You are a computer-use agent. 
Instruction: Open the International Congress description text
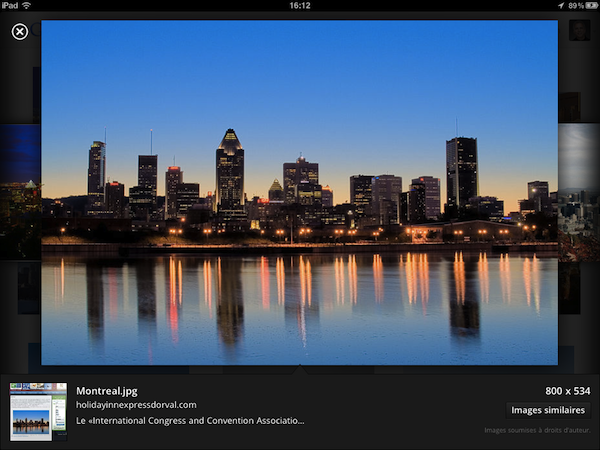[x=190, y=421]
